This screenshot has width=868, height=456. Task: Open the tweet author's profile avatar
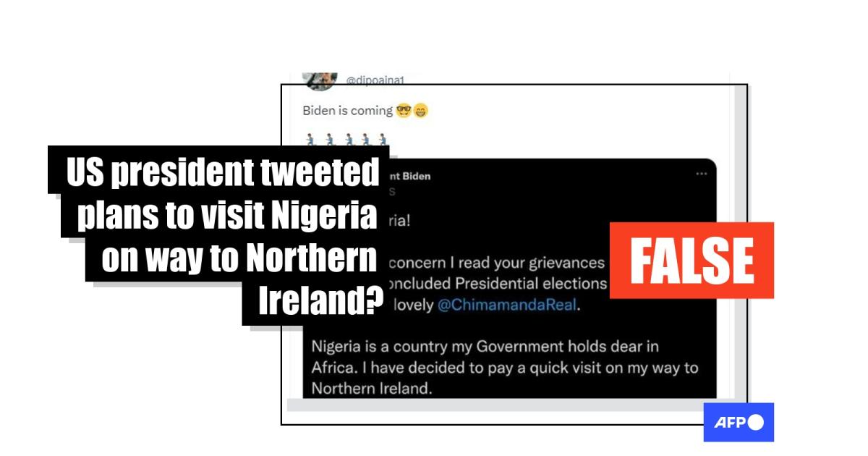[320, 78]
